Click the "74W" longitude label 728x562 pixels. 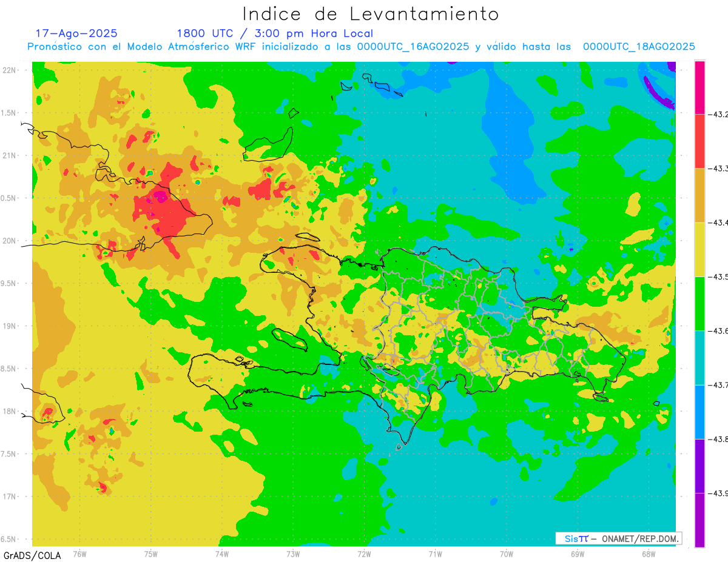[222, 553]
